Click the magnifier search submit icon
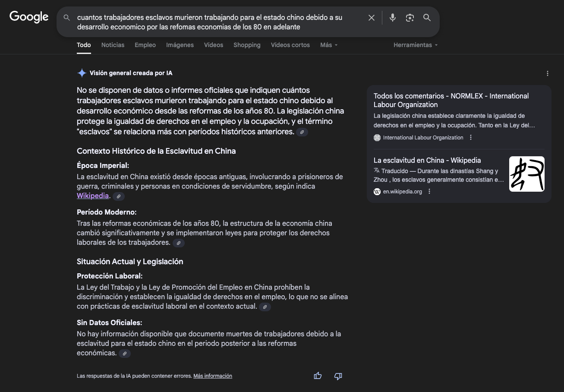 pyautogui.click(x=427, y=18)
